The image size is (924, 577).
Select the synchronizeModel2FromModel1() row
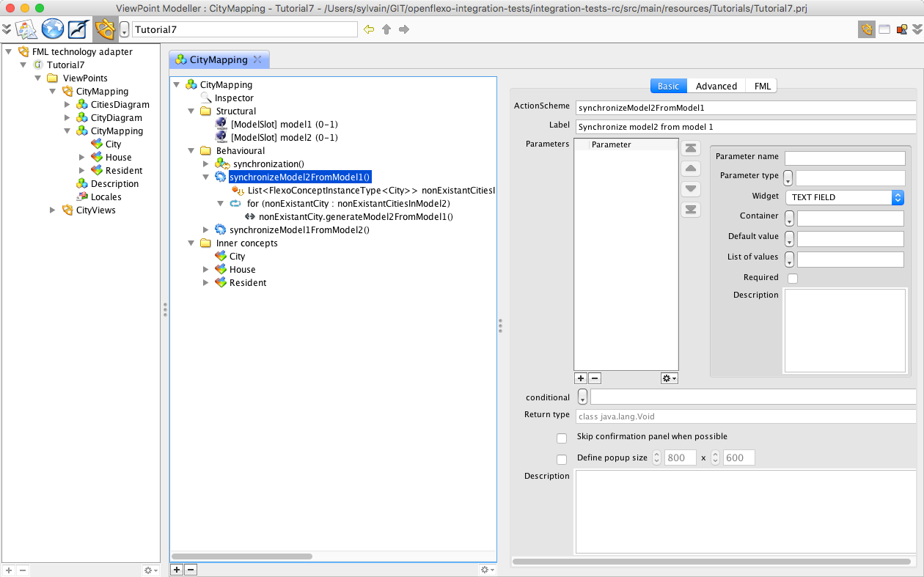(x=301, y=177)
